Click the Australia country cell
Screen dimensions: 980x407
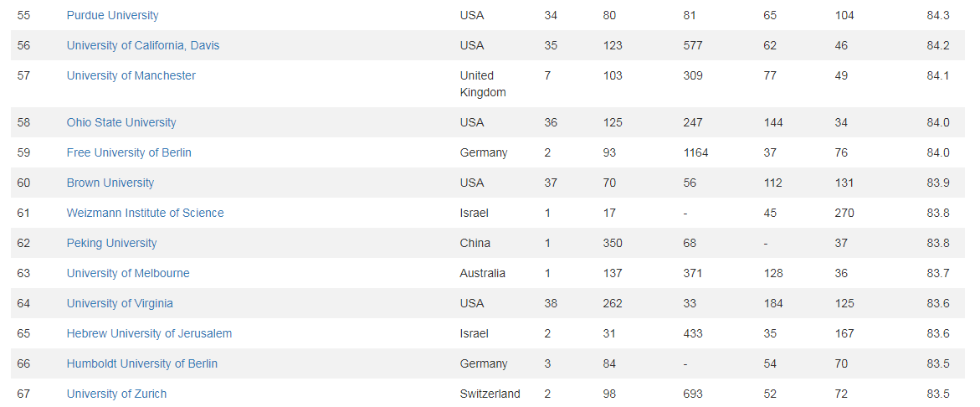482,273
